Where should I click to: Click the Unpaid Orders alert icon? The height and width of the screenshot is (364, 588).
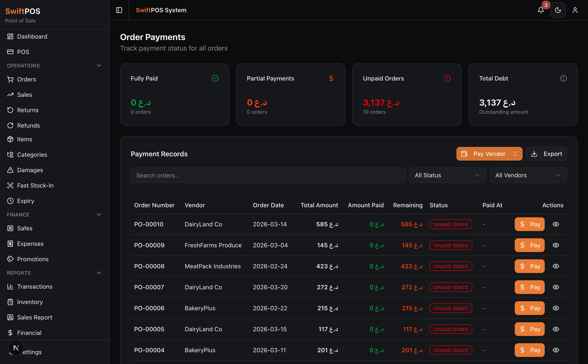[447, 78]
